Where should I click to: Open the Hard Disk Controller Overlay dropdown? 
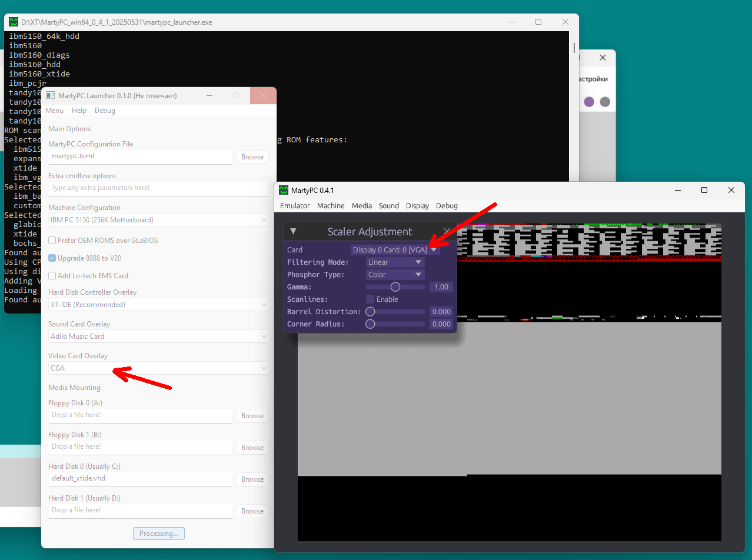(158, 305)
